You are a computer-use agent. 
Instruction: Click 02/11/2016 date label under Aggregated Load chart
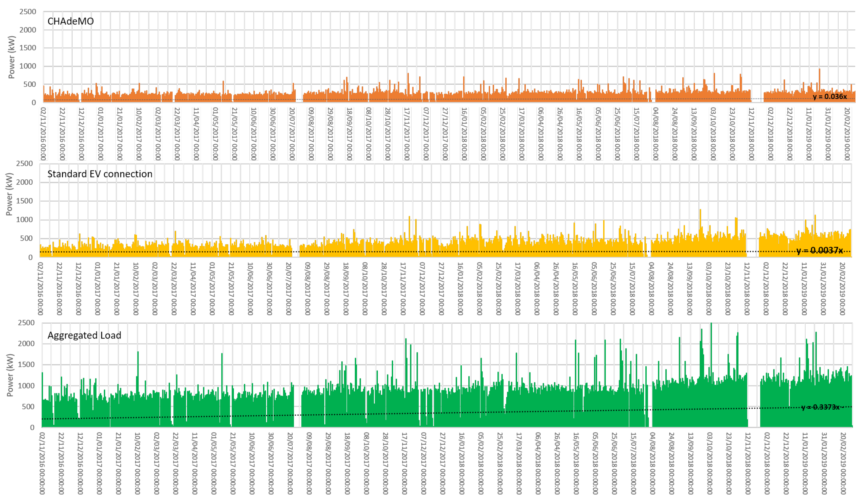(x=42, y=463)
